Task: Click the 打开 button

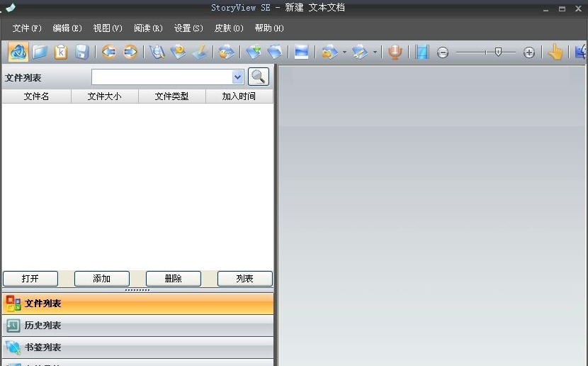Action: (30, 279)
